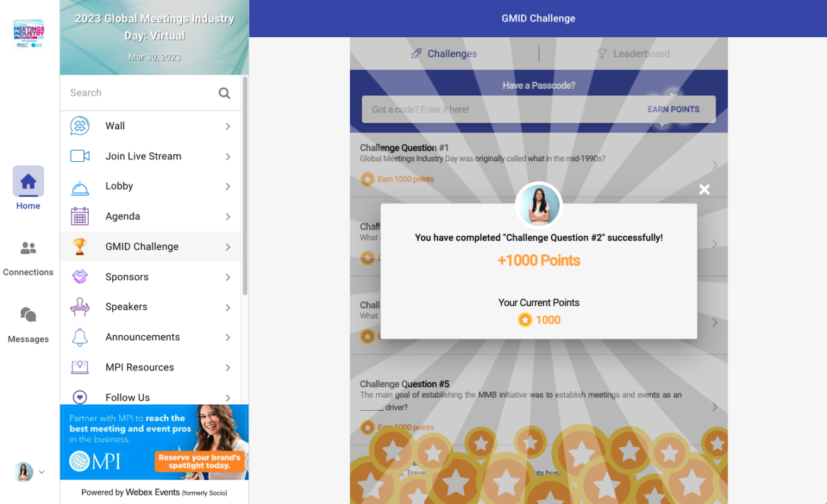
Task: Click the Have a Passcode? heading
Action: [x=539, y=86]
